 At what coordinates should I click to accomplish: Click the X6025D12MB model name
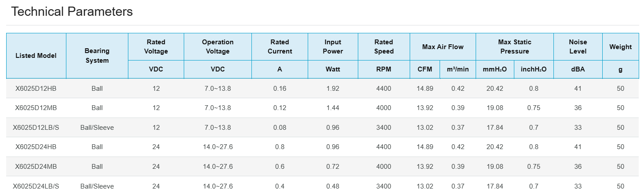(36, 108)
